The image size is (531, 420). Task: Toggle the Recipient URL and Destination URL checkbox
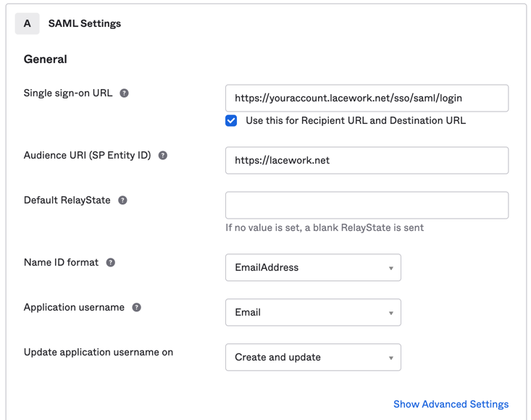coord(231,121)
